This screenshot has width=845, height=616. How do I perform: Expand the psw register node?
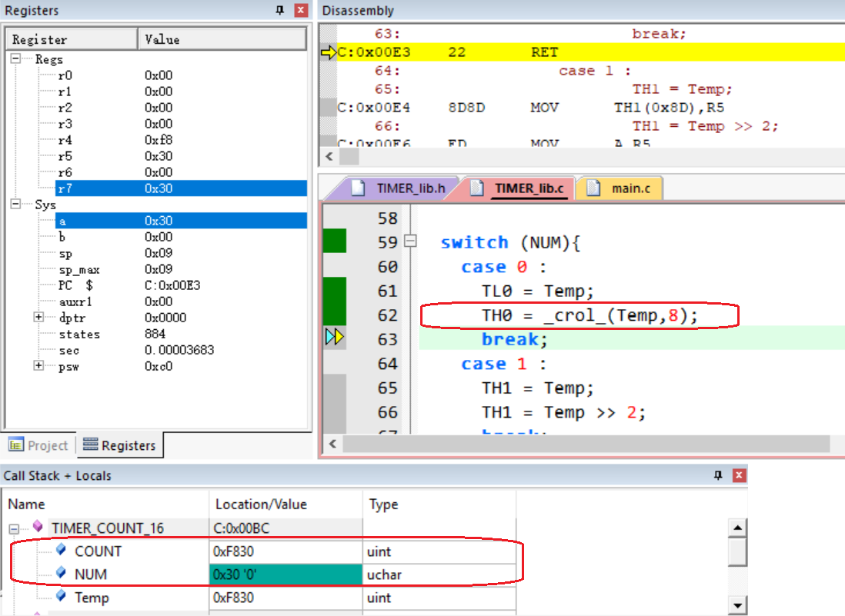[x=38, y=365]
